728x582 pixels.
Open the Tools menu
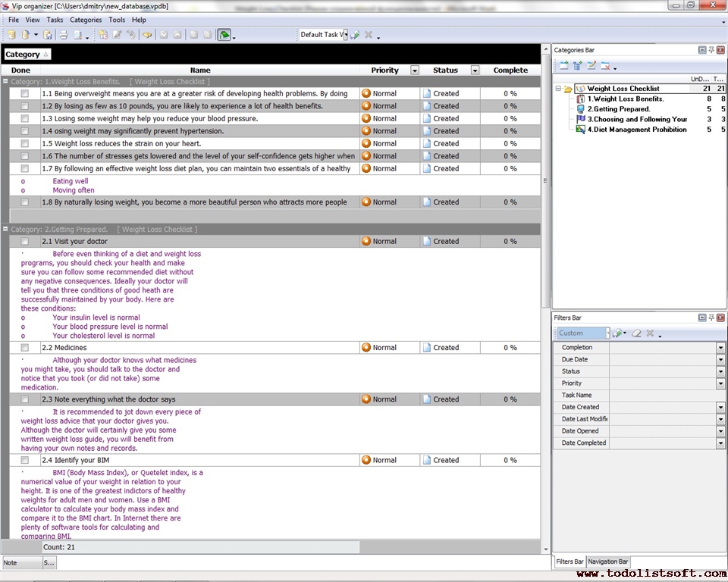coord(117,20)
